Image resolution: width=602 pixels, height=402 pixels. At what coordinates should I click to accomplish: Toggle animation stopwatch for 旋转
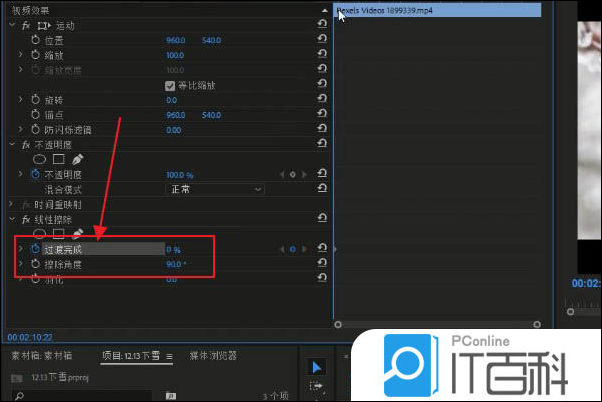[x=35, y=100]
